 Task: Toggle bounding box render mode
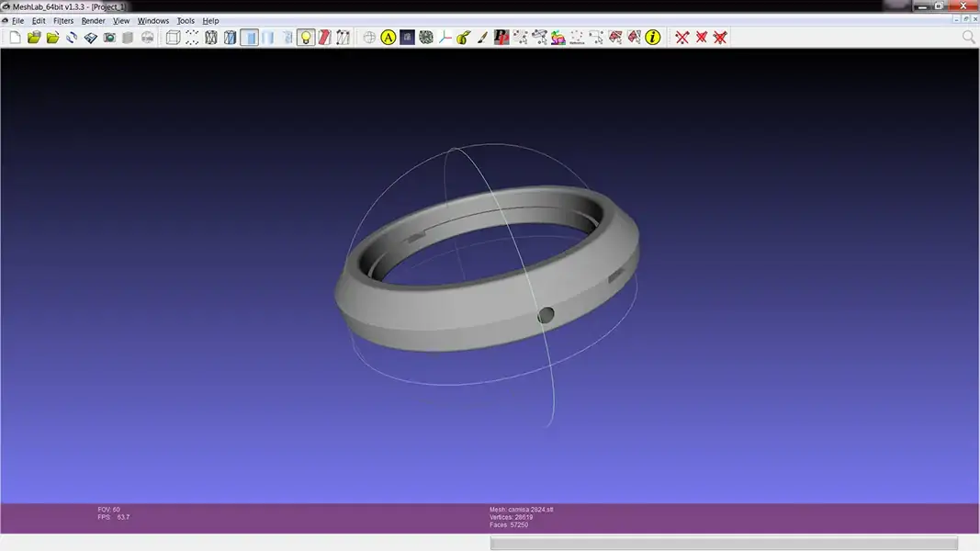(x=173, y=38)
